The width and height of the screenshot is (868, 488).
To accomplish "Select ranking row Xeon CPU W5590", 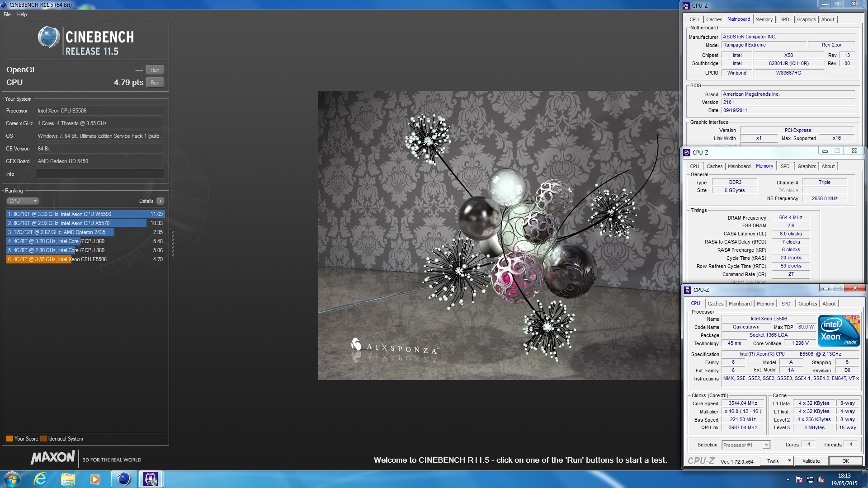I will [x=85, y=214].
